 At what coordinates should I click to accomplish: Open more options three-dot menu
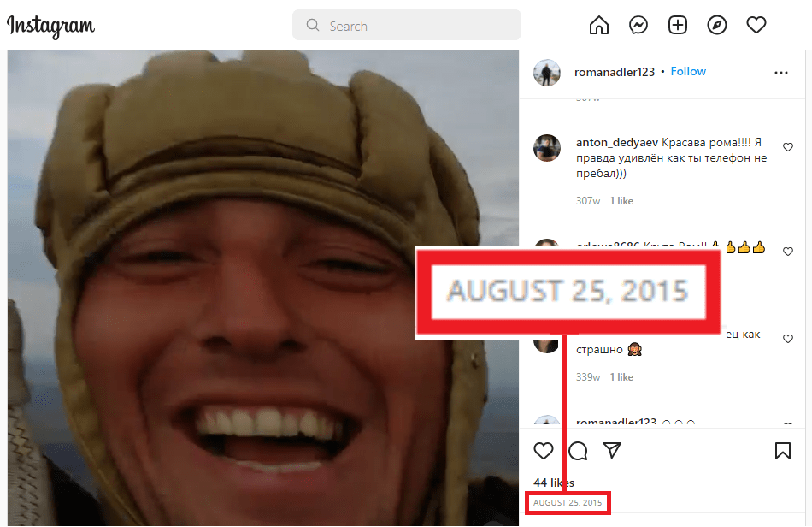click(x=780, y=73)
